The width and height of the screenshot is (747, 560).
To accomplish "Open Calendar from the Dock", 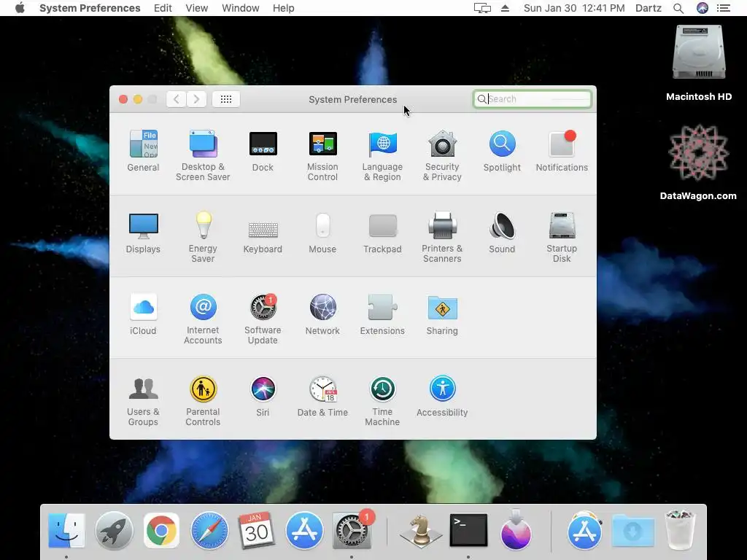I will (x=256, y=530).
